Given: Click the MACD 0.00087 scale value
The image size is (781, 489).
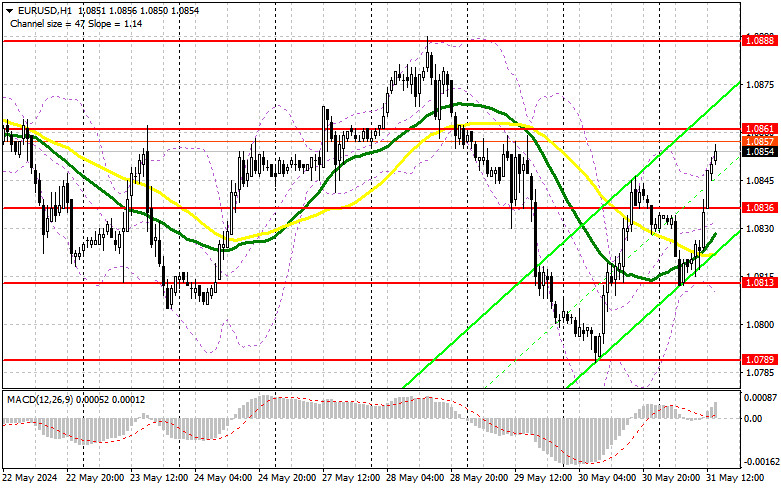Looking at the screenshot, I should 760,398.
